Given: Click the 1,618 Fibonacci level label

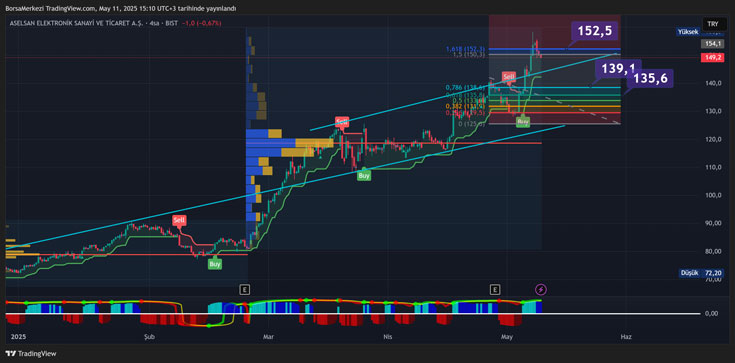Looking at the screenshot, I should pyautogui.click(x=465, y=49).
